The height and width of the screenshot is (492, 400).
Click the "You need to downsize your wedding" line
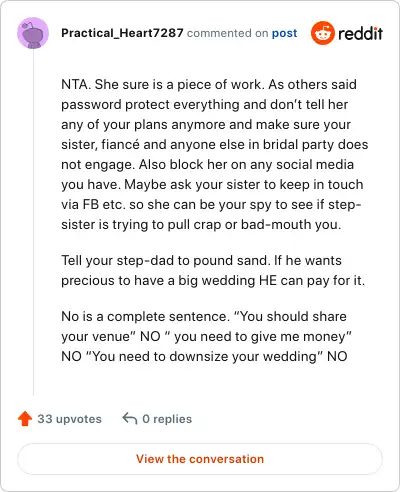(204, 356)
